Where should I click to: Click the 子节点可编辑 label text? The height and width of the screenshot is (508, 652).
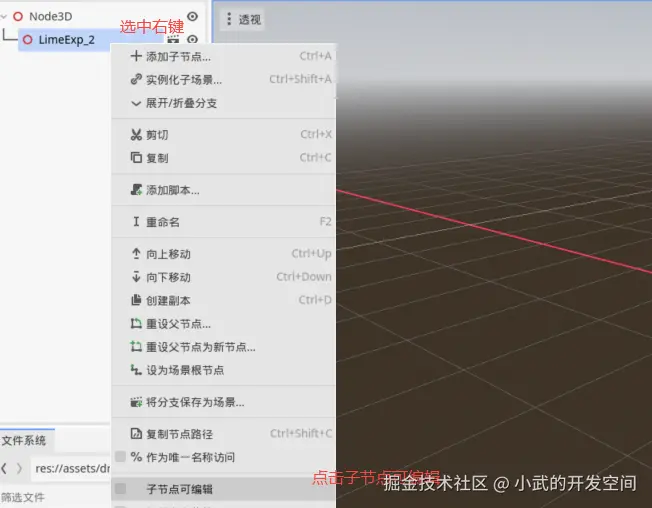click(180, 489)
